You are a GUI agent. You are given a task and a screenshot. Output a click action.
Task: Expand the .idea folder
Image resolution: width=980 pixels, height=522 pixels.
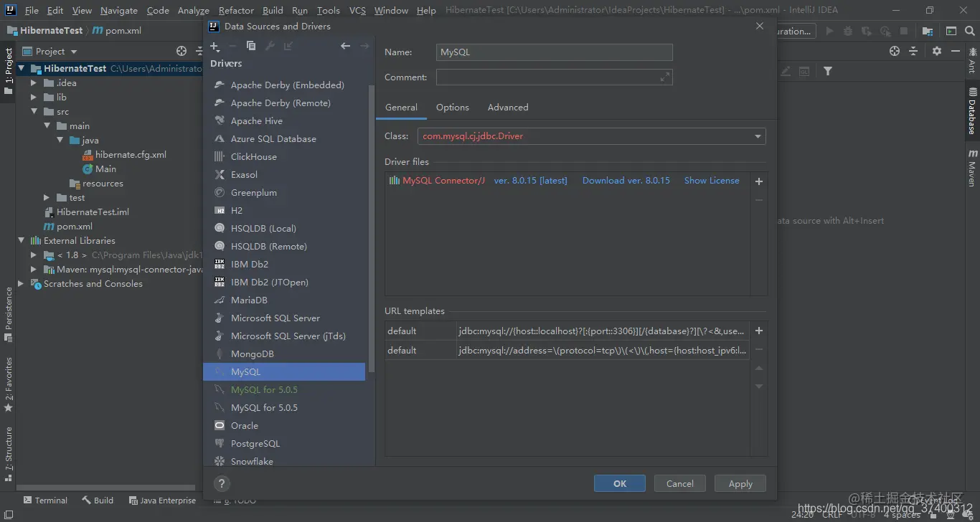(x=34, y=83)
